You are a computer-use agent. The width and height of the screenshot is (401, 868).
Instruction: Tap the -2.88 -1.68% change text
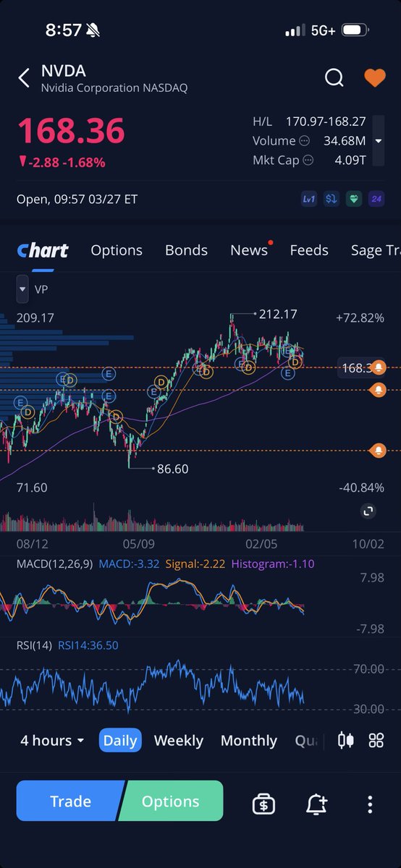click(x=62, y=162)
